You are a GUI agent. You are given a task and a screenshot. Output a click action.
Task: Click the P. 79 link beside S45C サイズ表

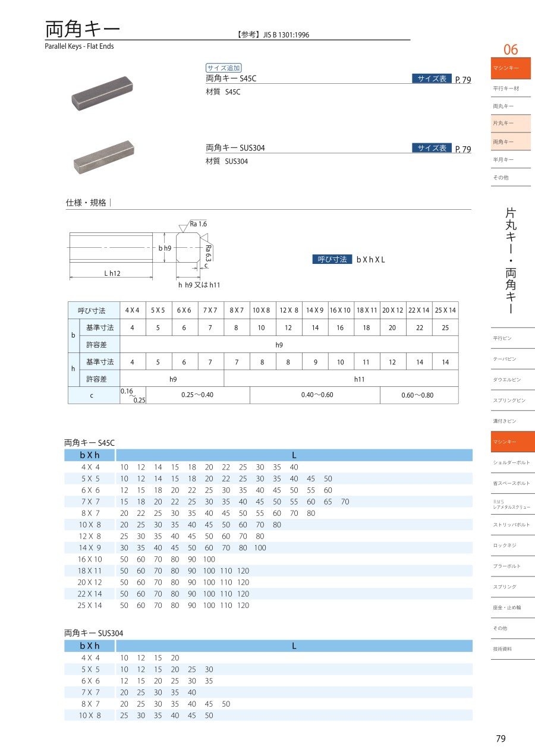(462, 80)
